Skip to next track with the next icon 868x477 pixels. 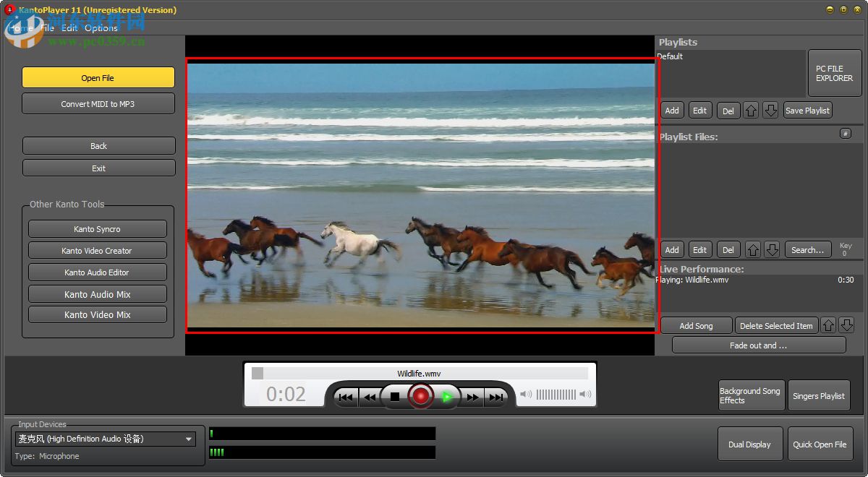click(x=497, y=396)
